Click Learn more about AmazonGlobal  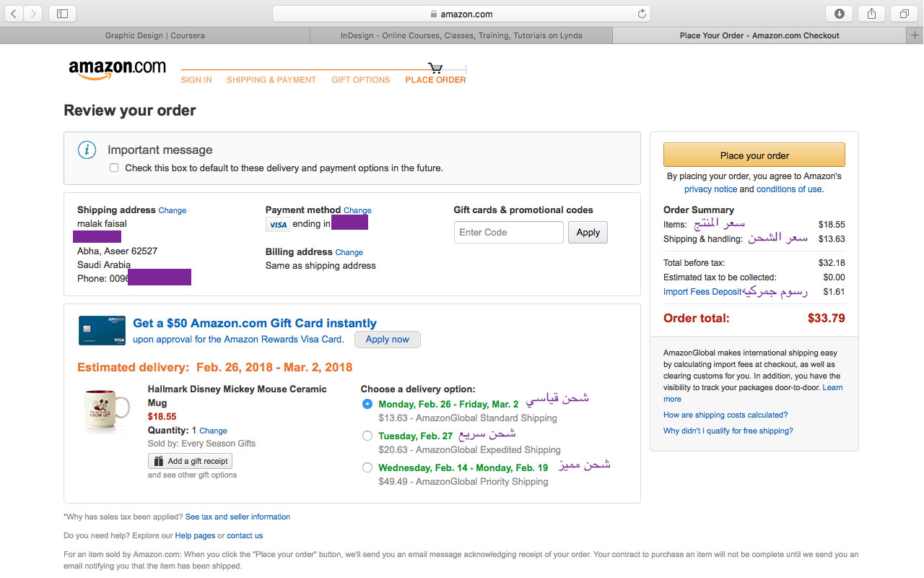(x=753, y=393)
